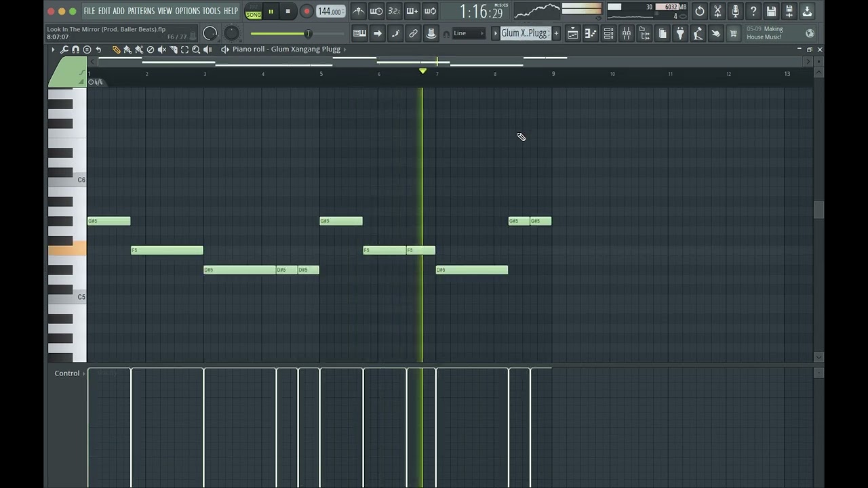The width and height of the screenshot is (868, 488).
Task: Open piano roll wrench tools menu
Action: [x=64, y=49]
